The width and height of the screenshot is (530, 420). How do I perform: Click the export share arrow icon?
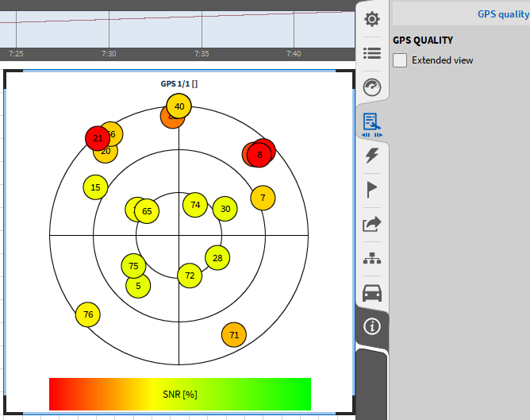point(371,225)
